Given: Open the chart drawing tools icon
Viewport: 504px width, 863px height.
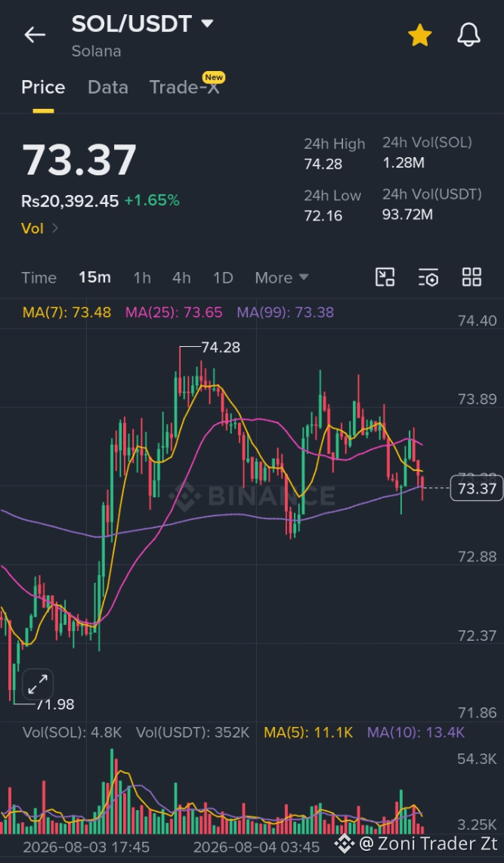Looking at the screenshot, I should (x=385, y=277).
